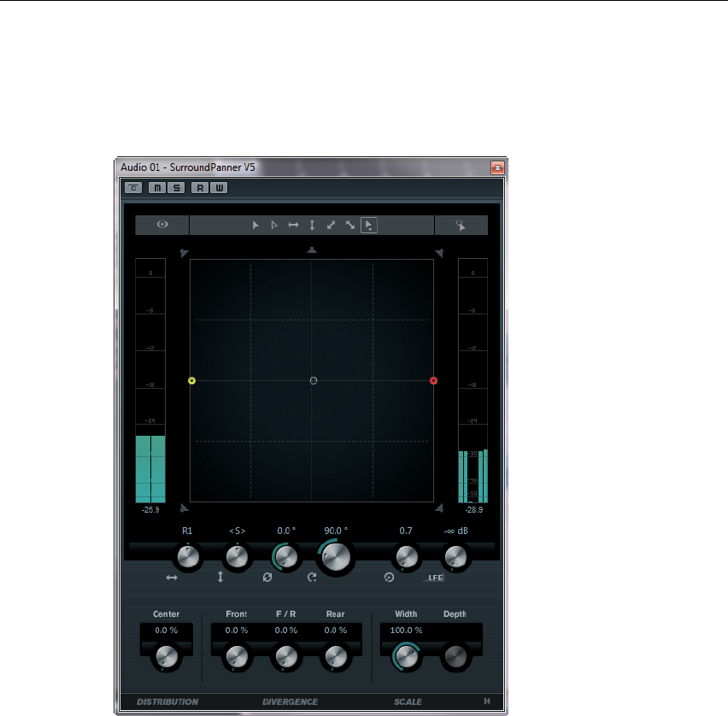
Task: Click the rotate signal knob showing 0.0°
Action: pos(286,557)
